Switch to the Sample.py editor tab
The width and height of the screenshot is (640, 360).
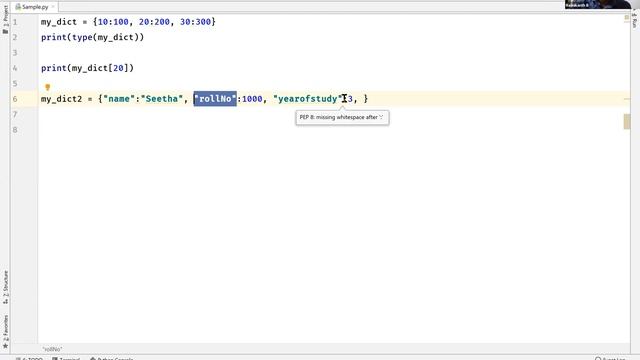pyautogui.click(x=34, y=7)
